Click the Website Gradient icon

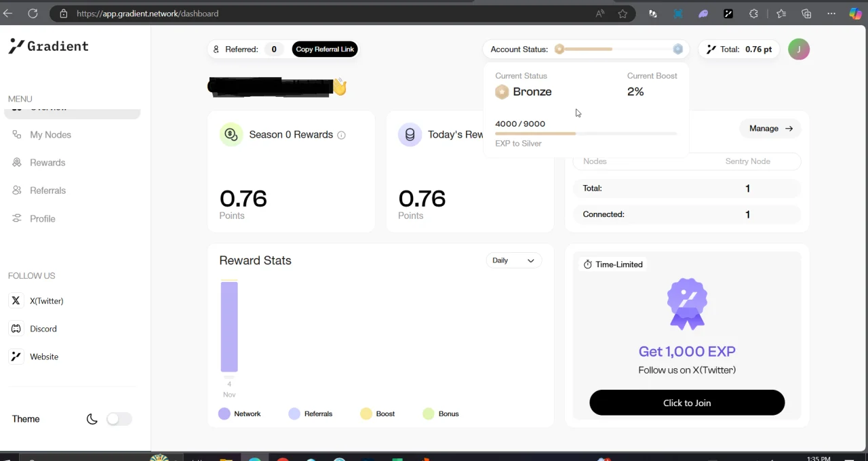pos(16,357)
